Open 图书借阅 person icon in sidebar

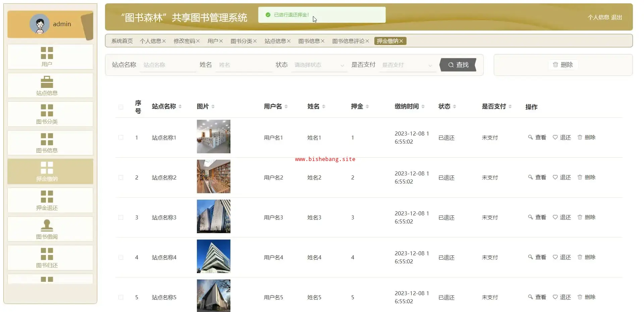[47, 225]
